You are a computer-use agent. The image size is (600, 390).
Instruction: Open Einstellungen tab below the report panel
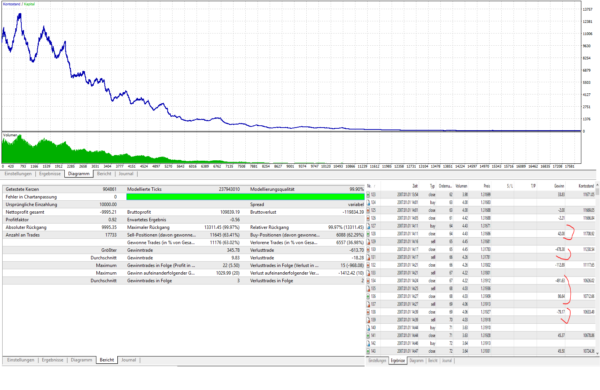(21, 360)
